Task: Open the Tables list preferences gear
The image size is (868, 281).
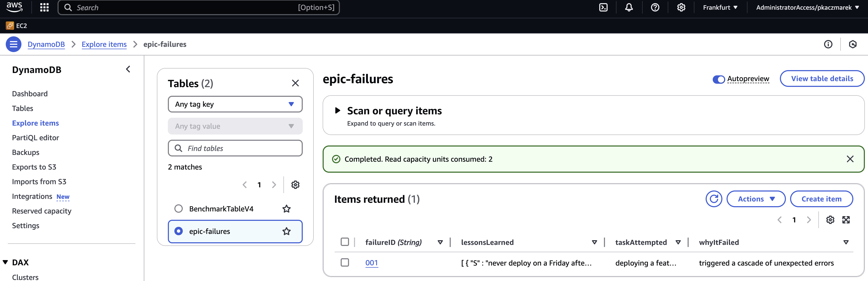Action: (x=295, y=185)
